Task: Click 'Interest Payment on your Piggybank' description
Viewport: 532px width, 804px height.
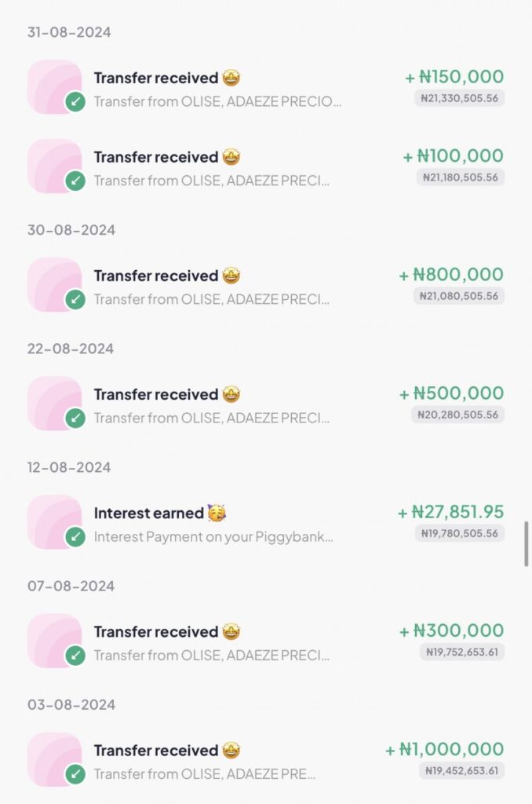Action: (213, 537)
